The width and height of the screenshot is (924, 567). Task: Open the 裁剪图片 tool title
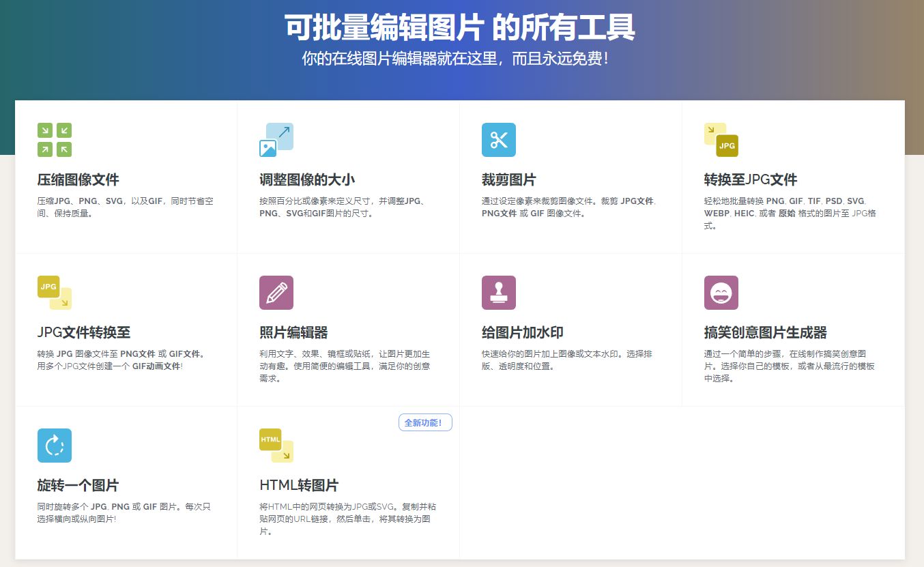509,180
